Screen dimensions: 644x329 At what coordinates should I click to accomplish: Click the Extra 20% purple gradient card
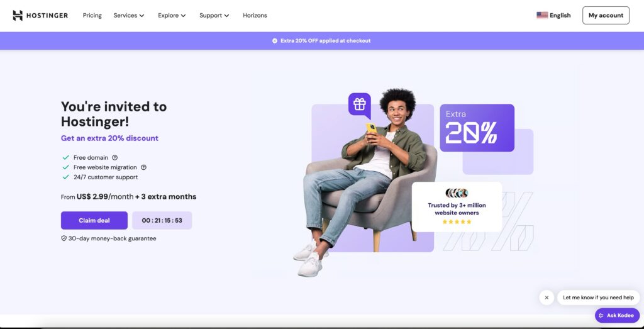pos(477,128)
